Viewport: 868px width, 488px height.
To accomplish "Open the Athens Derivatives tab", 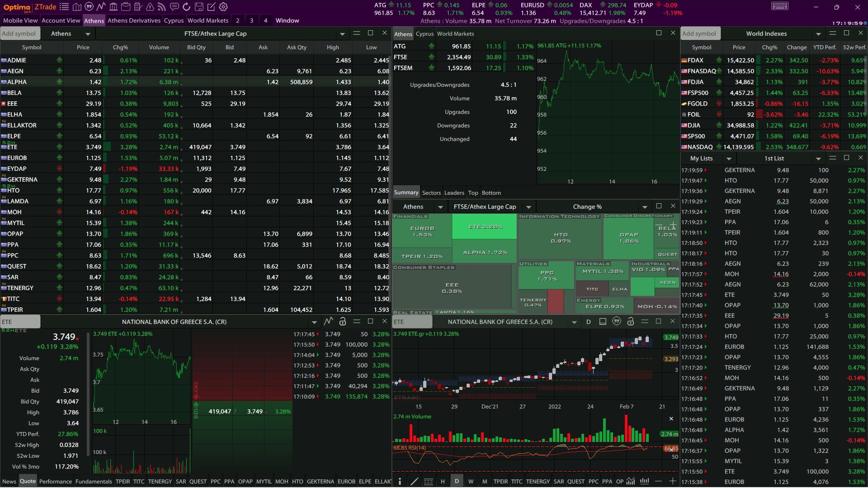I will [x=134, y=20].
